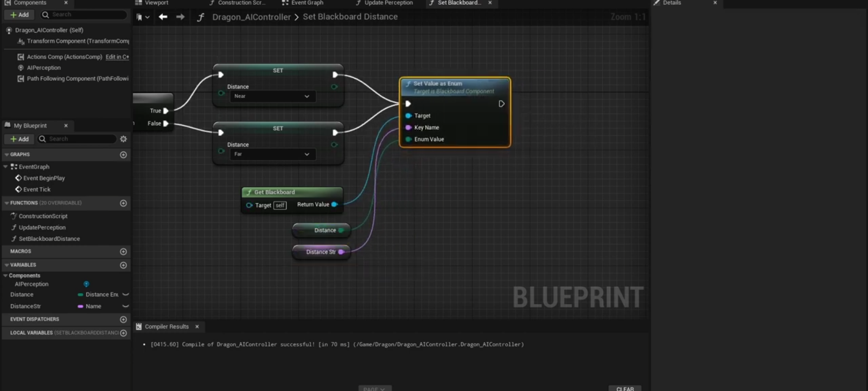Add a new event dispatcher with plus icon
This screenshot has height=391, width=868.
coord(123,319)
